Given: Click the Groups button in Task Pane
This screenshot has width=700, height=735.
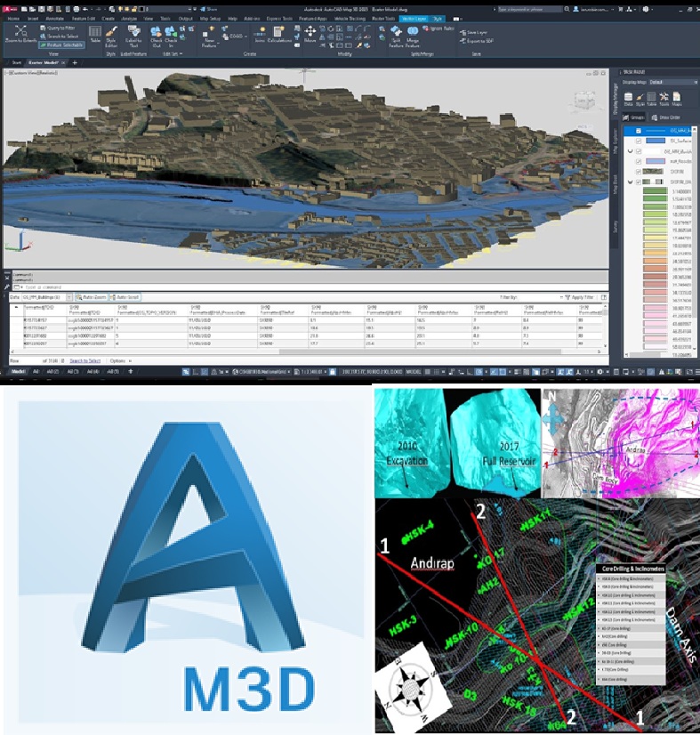Looking at the screenshot, I should [634, 117].
